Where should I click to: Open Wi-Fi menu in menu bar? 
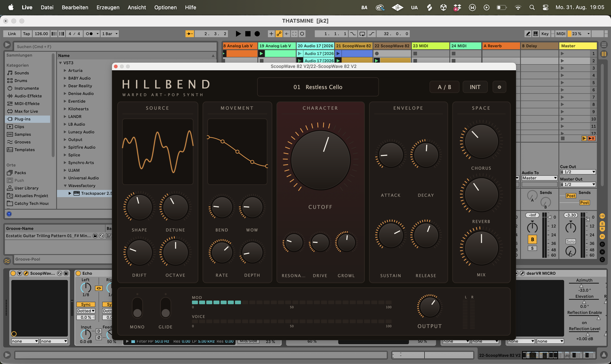(x=518, y=7)
